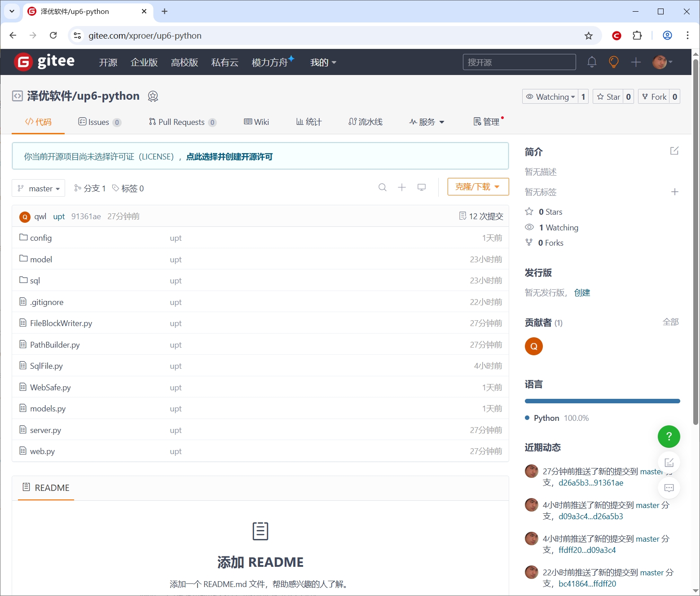Click the repository badge icon beside title
This screenshot has width=700, height=596.
point(153,96)
